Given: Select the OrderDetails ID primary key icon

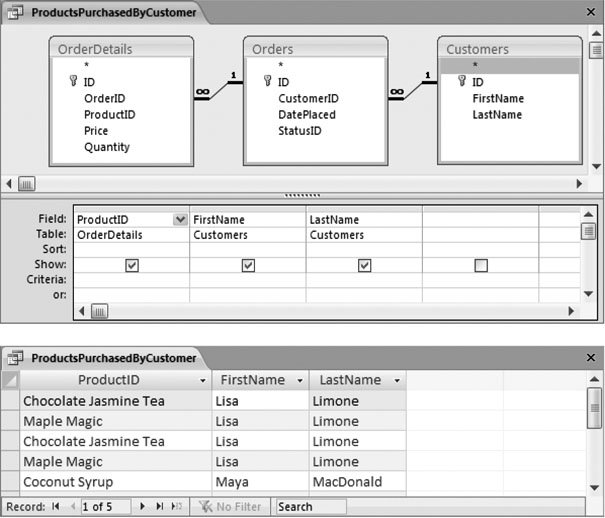Looking at the screenshot, I should coord(73,81).
